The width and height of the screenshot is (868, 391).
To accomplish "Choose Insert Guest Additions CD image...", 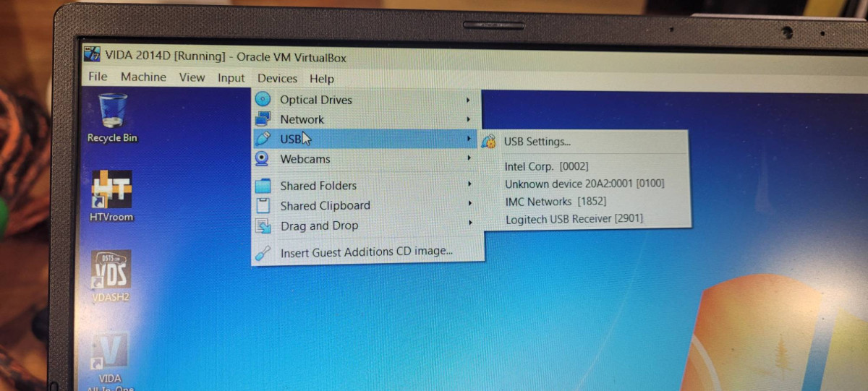I will [x=368, y=252].
